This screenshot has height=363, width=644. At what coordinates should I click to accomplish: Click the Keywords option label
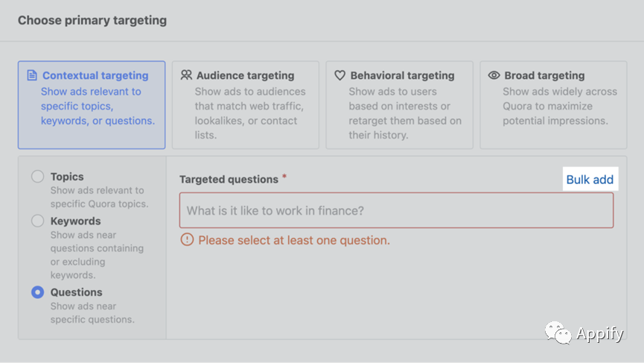(x=76, y=221)
